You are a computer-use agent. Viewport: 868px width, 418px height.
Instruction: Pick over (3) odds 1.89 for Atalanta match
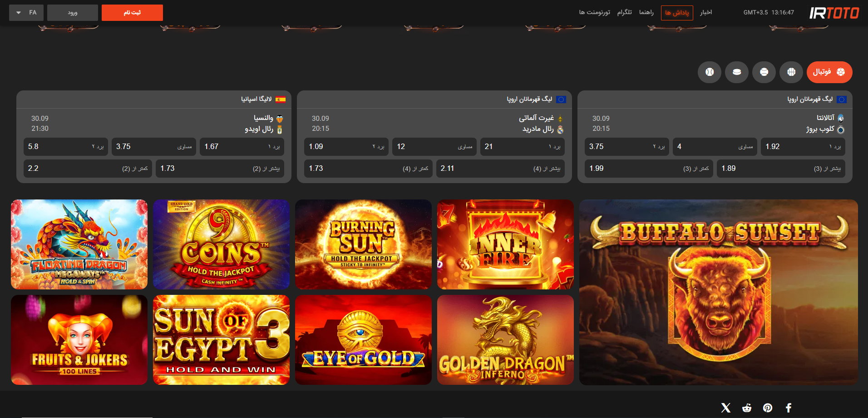tap(780, 169)
